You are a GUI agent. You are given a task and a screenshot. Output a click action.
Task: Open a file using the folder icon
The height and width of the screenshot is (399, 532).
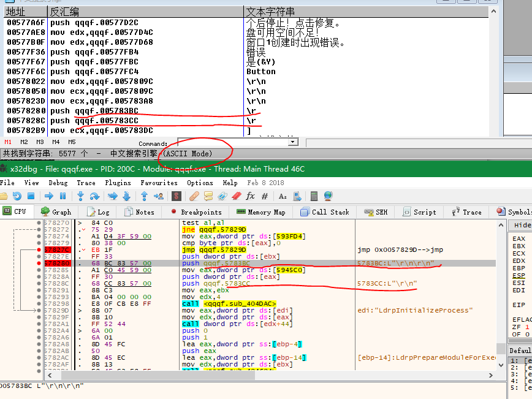pos(7,196)
